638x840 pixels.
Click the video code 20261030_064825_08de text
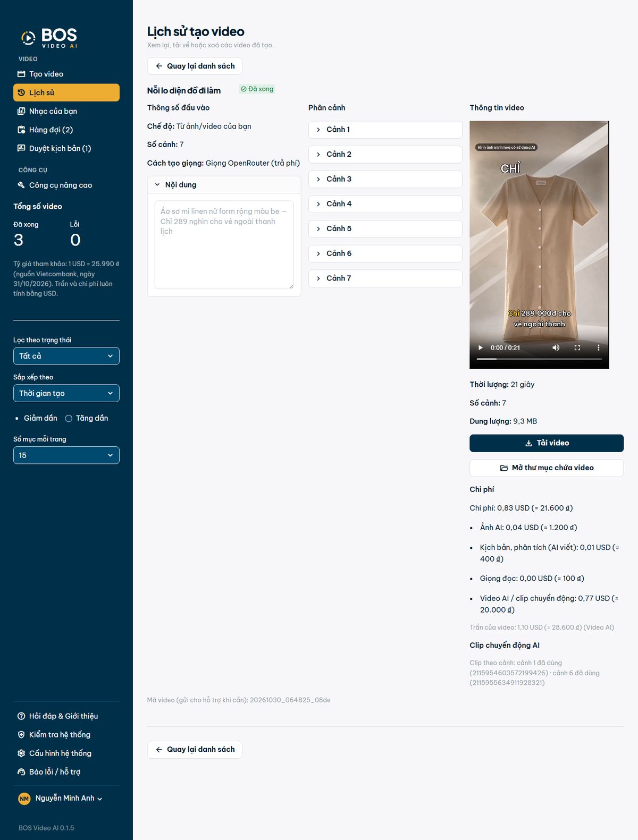(x=290, y=700)
